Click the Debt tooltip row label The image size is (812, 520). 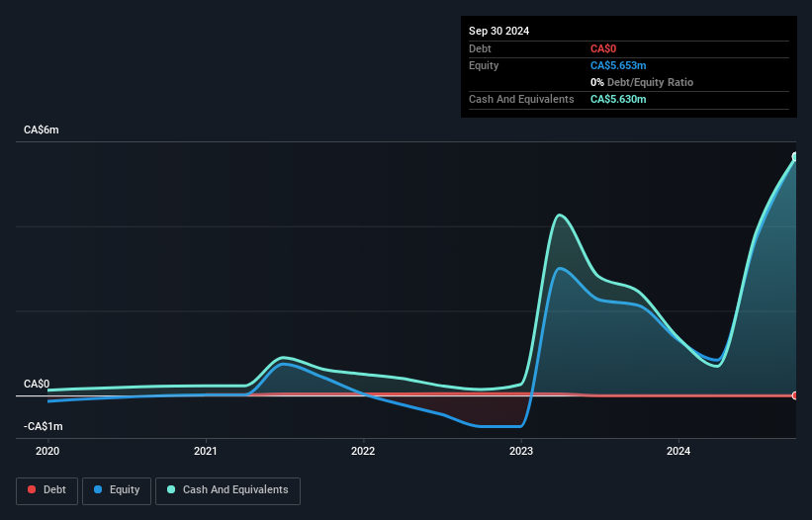tap(480, 48)
